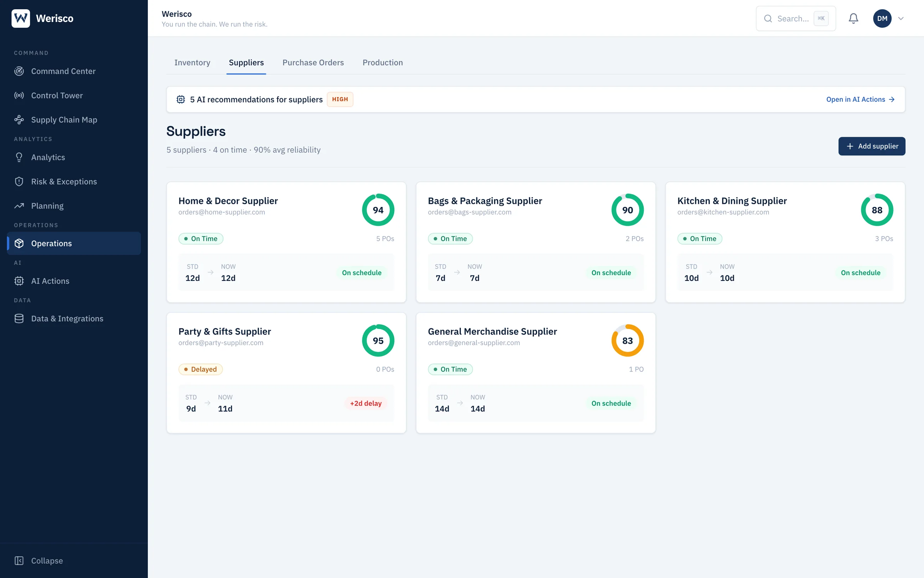The width and height of the screenshot is (924, 578).
Task: Click Home & Decor reliability ring 94
Action: coord(378,210)
